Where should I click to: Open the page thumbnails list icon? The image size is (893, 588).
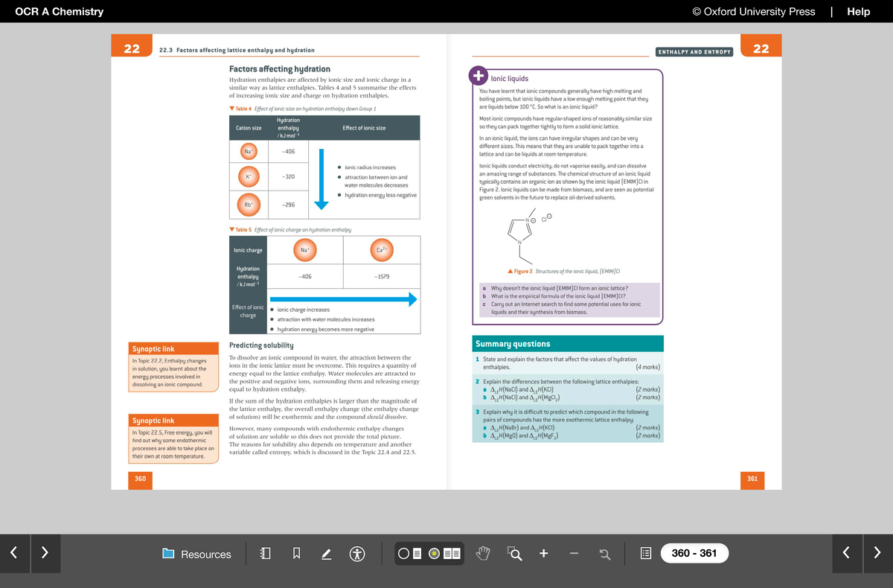click(646, 554)
